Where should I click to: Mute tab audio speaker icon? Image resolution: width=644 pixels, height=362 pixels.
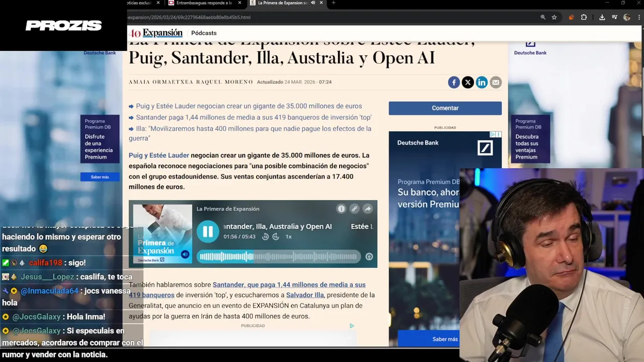pos(313,3)
